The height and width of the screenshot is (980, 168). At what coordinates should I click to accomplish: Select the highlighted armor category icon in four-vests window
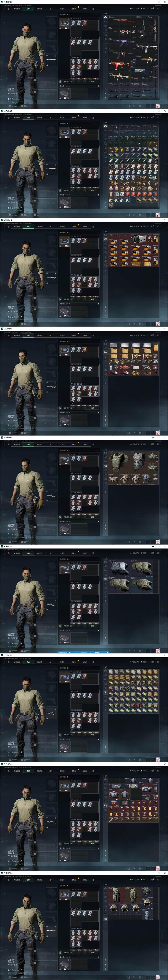click(106, 579)
